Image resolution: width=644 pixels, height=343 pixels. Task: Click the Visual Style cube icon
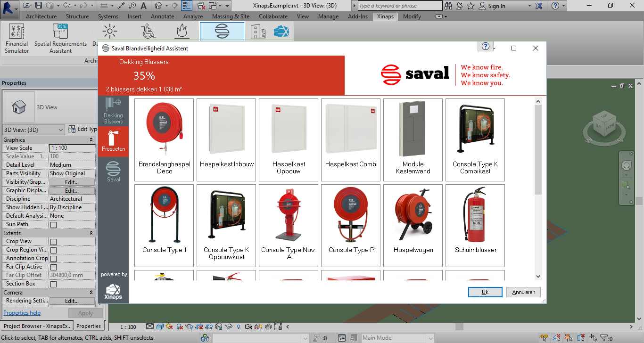[x=160, y=327]
